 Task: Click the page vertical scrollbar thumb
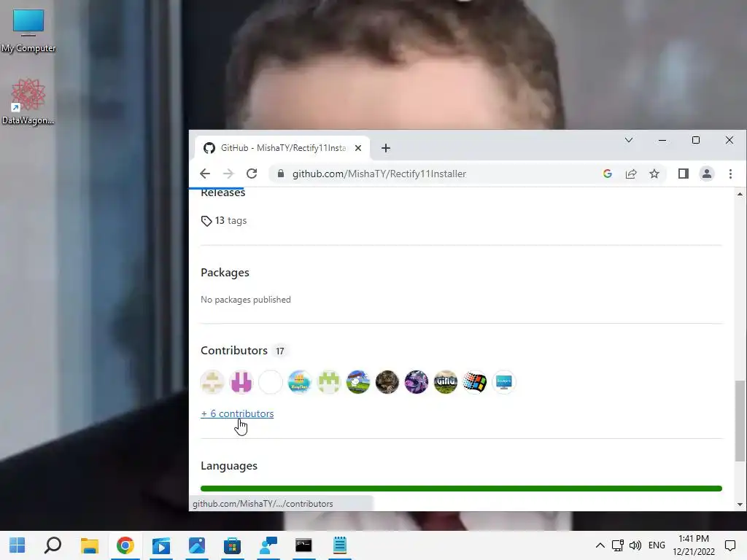pos(740,421)
